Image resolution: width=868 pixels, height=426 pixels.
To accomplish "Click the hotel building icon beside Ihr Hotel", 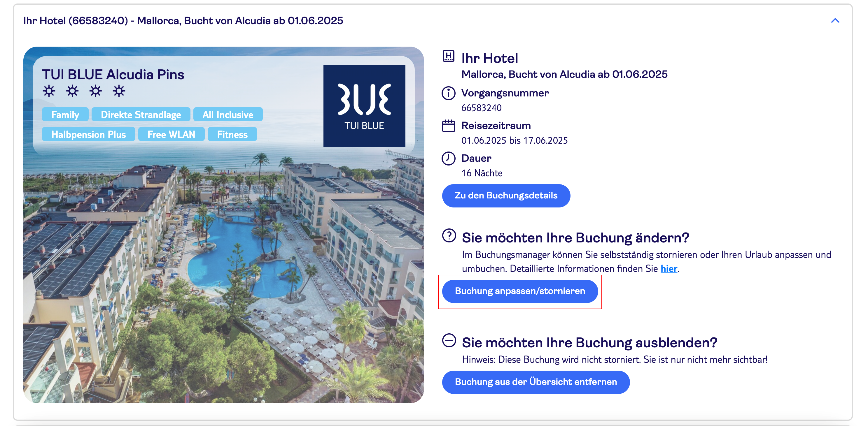I will tap(448, 56).
